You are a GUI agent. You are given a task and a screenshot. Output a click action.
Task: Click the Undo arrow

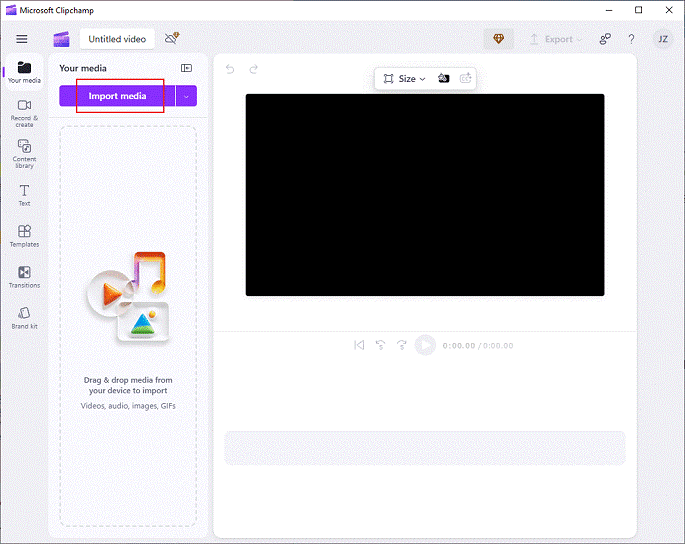pos(230,69)
